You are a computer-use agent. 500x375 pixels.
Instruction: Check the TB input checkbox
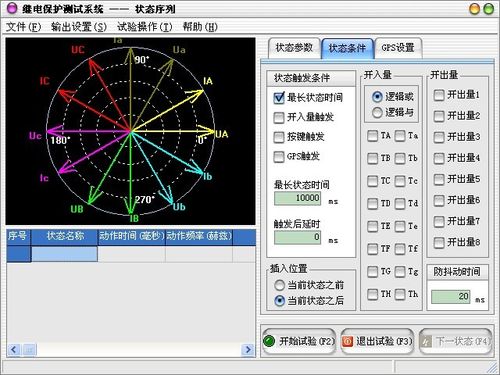point(372,158)
